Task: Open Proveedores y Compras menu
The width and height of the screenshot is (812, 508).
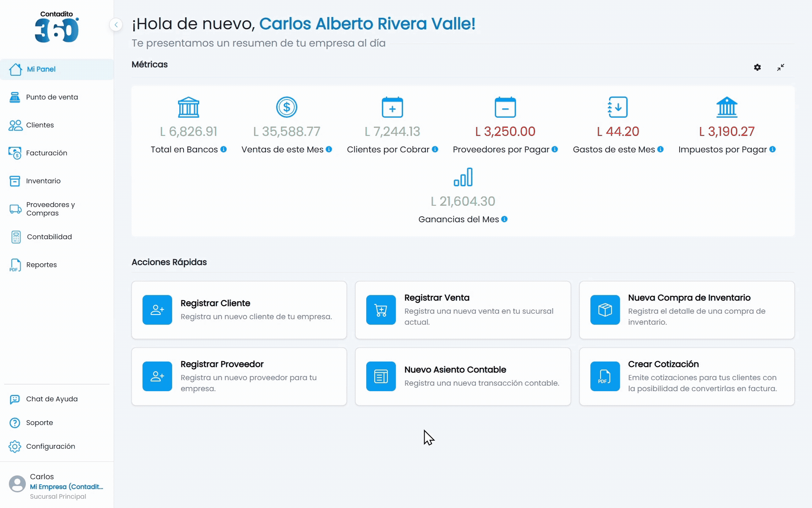Action: (57, 209)
